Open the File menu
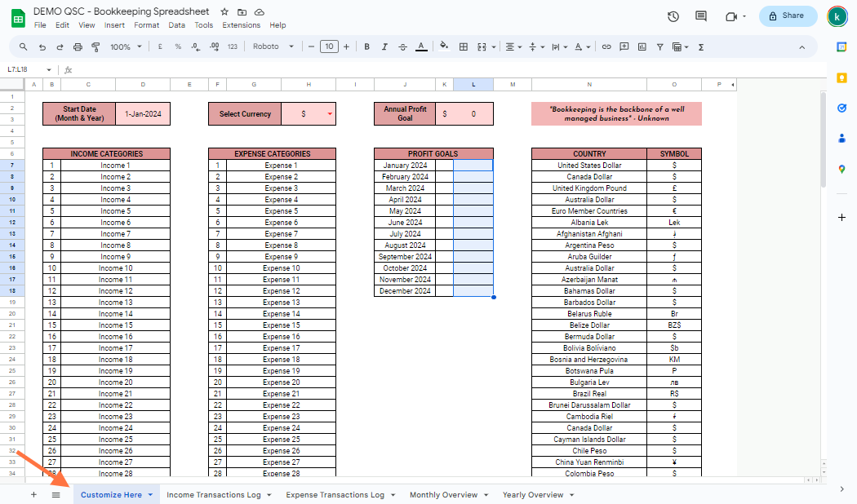This screenshot has width=857, height=504. click(x=40, y=25)
